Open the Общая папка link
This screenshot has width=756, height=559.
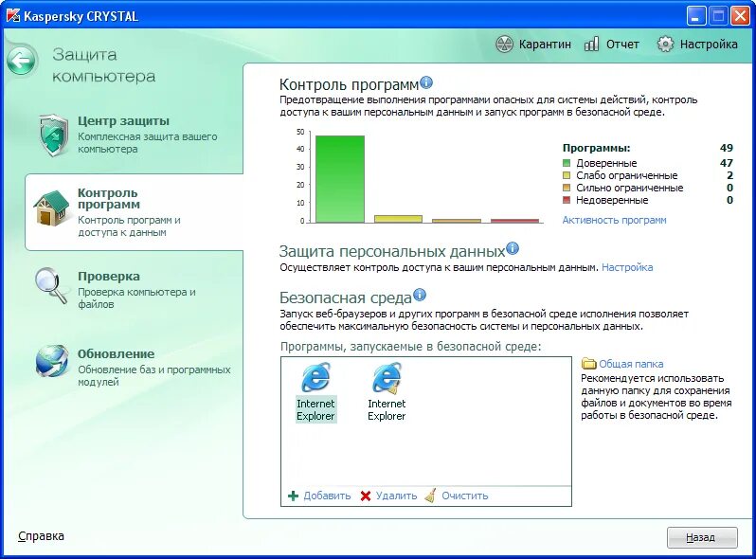click(631, 364)
